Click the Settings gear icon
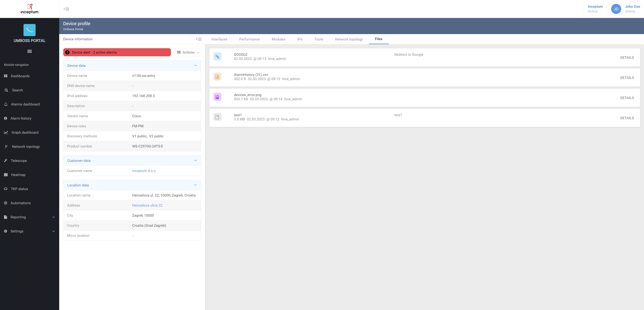 [x=6, y=231]
